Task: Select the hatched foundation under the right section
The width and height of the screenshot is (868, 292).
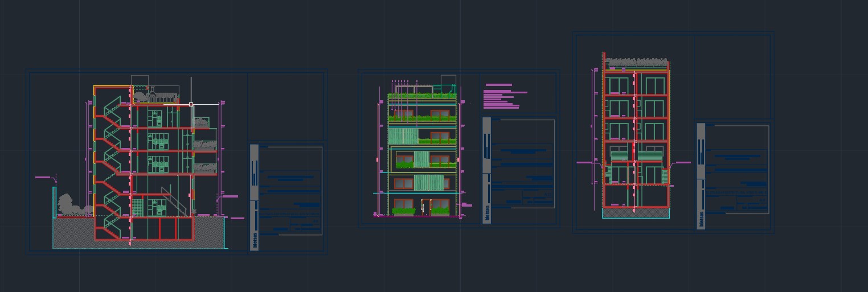Action: point(636,213)
